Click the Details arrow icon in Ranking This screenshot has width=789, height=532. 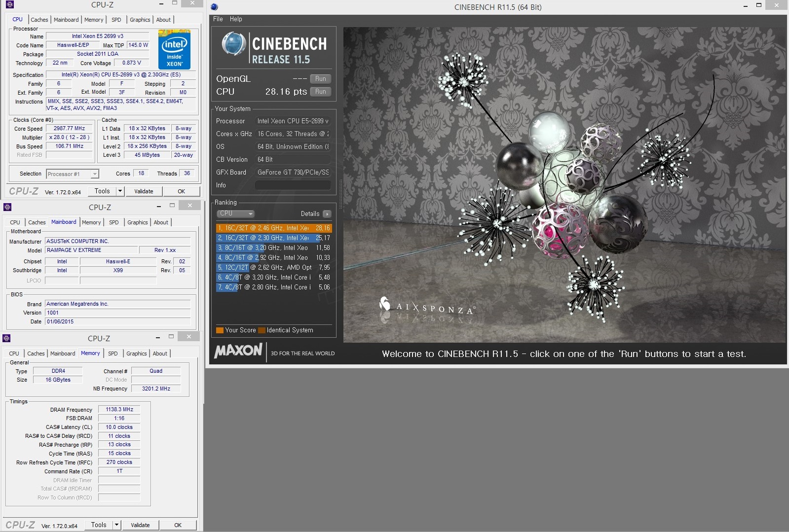[x=327, y=214]
